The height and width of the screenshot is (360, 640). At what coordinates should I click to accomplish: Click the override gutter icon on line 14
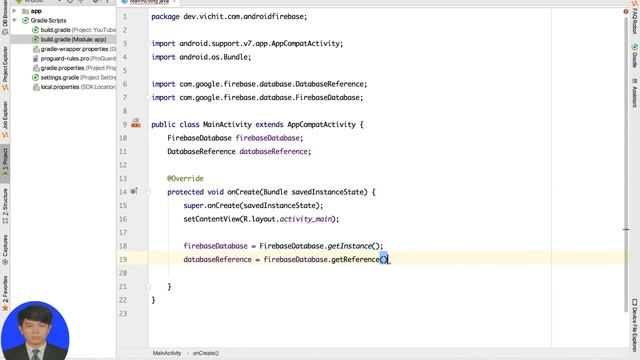(134, 191)
